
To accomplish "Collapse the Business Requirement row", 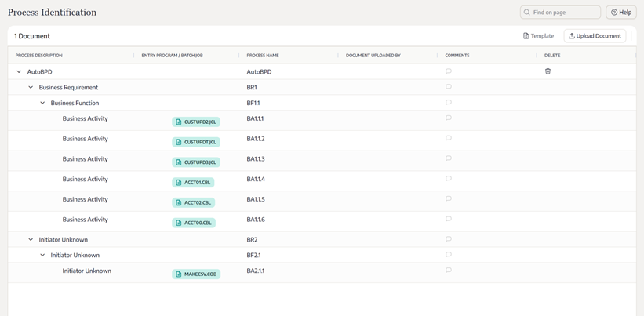I will (x=31, y=88).
